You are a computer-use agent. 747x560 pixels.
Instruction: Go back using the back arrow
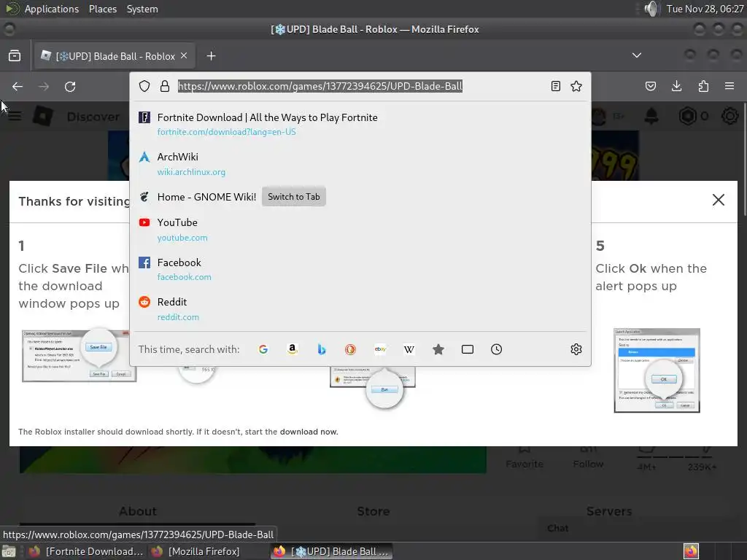[18, 87]
